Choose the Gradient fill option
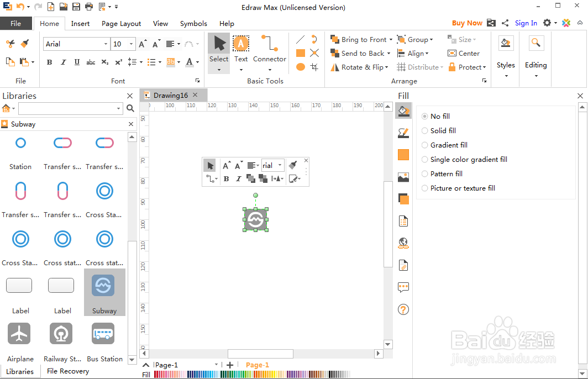Viewport: 588px width, 379px height. coord(444,145)
